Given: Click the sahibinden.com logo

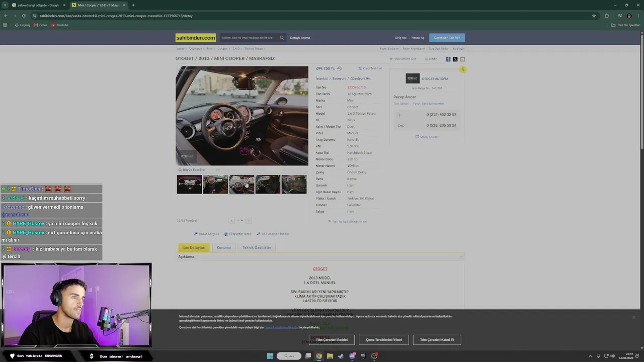Looking at the screenshot, I should pyautogui.click(x=196, y=38).
